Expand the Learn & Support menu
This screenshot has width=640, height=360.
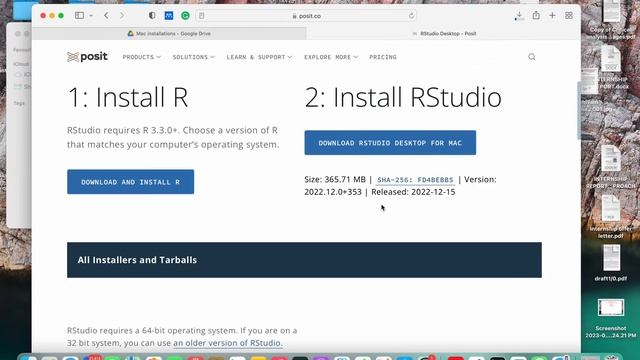pos(259,57)
